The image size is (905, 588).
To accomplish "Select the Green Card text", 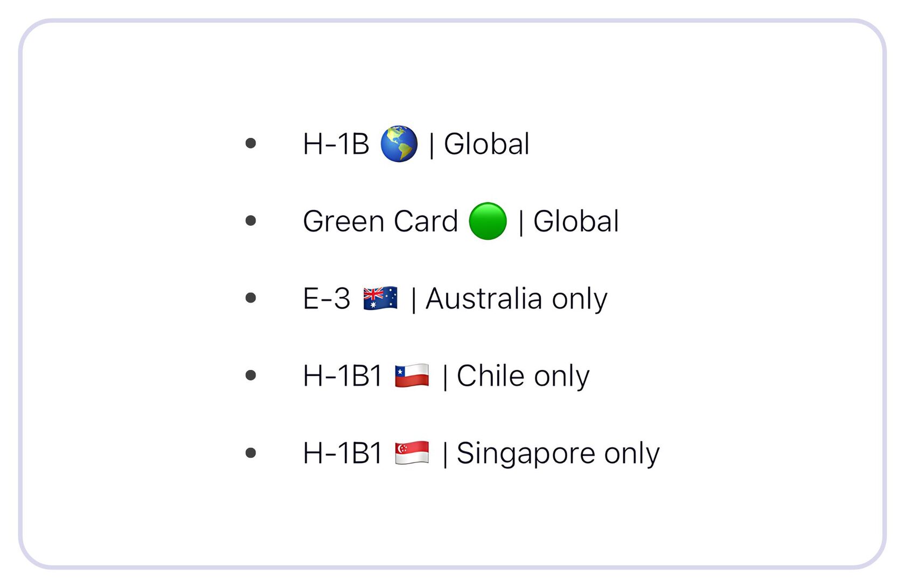I will [380, 221].
